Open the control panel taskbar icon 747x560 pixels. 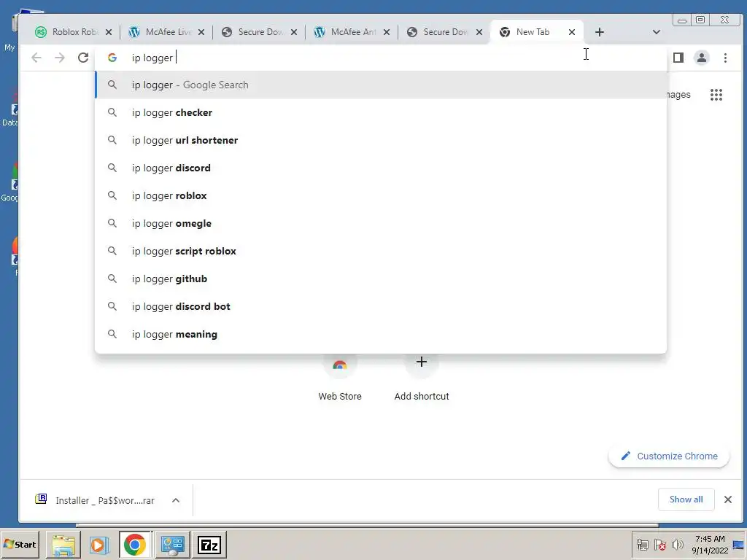click(172, 545)
